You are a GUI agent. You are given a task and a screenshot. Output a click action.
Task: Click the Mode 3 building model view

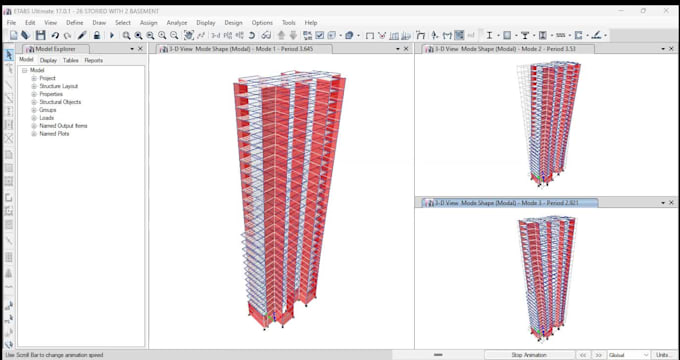point(546,278)
